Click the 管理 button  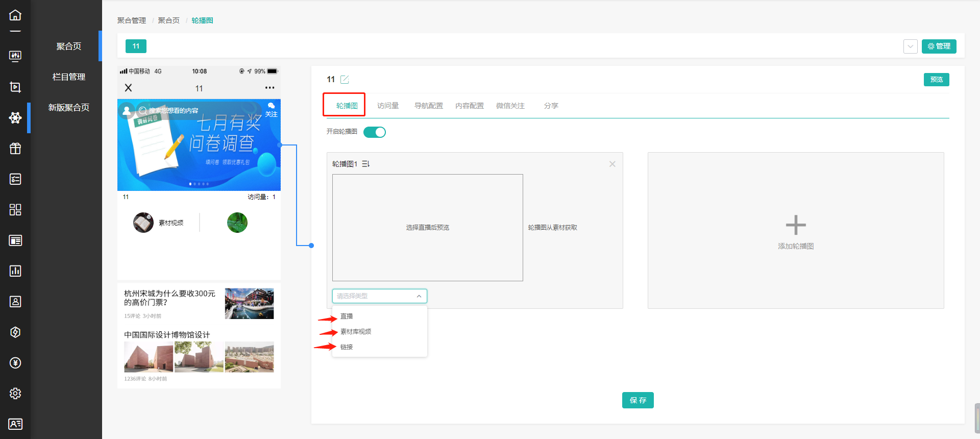click(939, 46)
